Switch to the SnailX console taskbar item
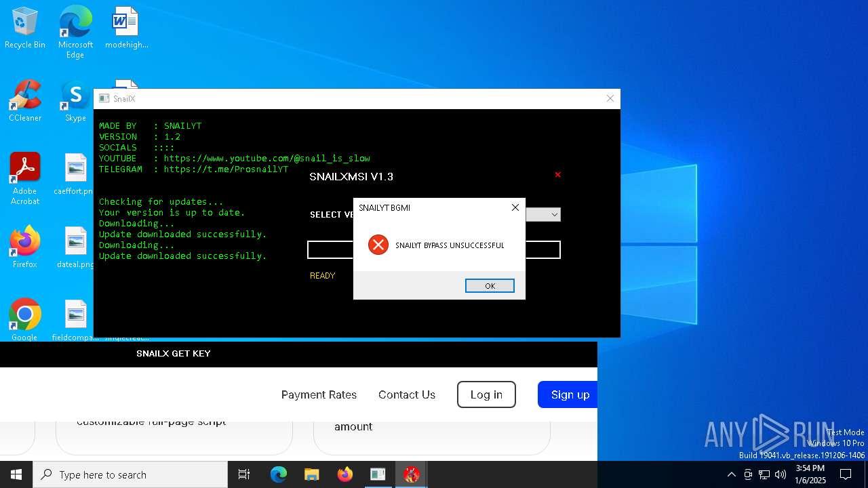 [x=378, y=474]
